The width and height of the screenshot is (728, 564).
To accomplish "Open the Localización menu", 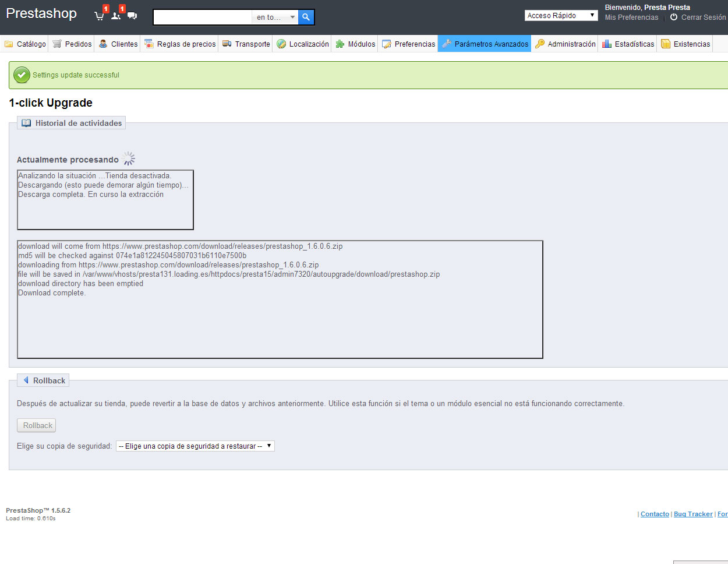I will [x=302, y=44].
